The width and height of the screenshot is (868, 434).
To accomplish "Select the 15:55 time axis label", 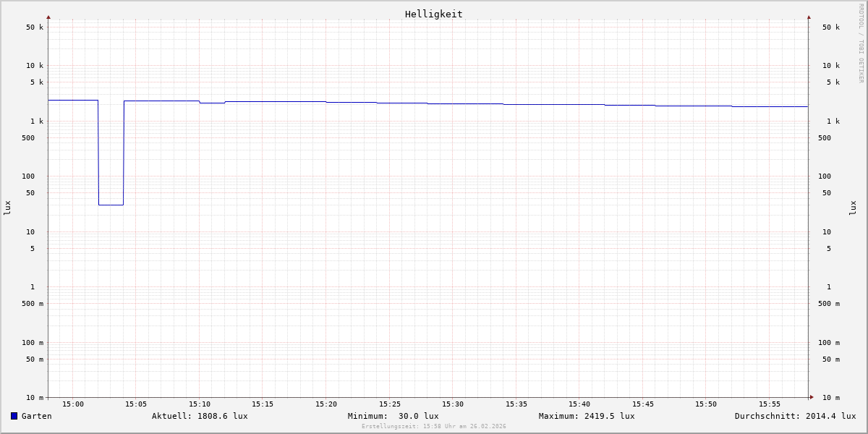I will 770,404.
